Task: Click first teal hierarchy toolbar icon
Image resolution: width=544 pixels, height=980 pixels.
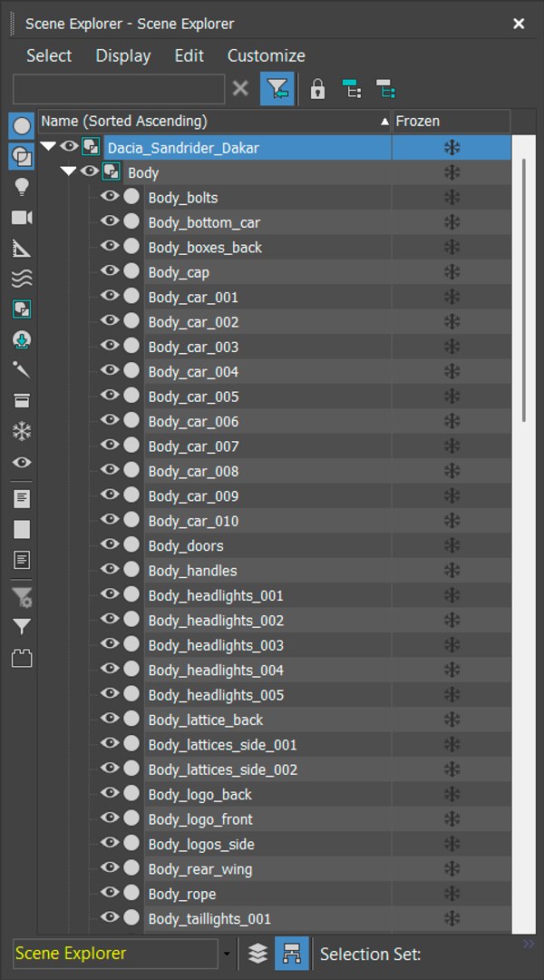Action: coord(353,89)
